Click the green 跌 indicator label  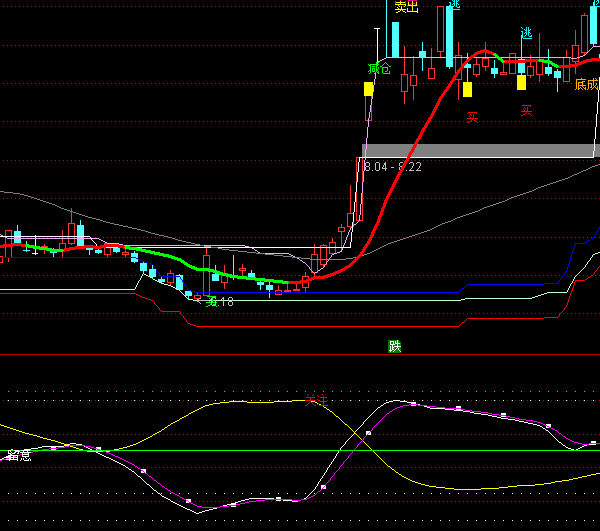click(x=394, y=347)
